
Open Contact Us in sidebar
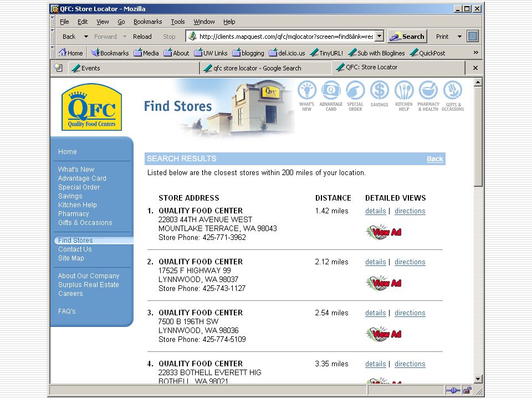[x=75, y=249]
